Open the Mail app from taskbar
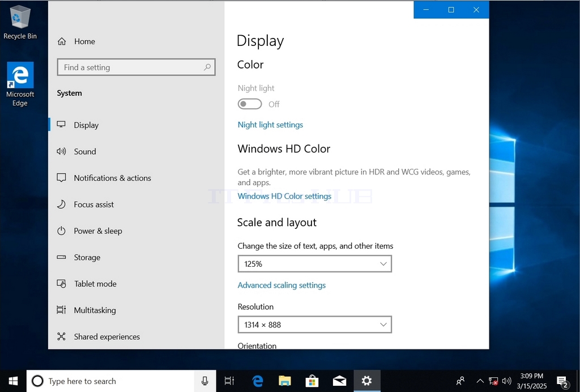The image size is (580, 392). pos(339,381)
